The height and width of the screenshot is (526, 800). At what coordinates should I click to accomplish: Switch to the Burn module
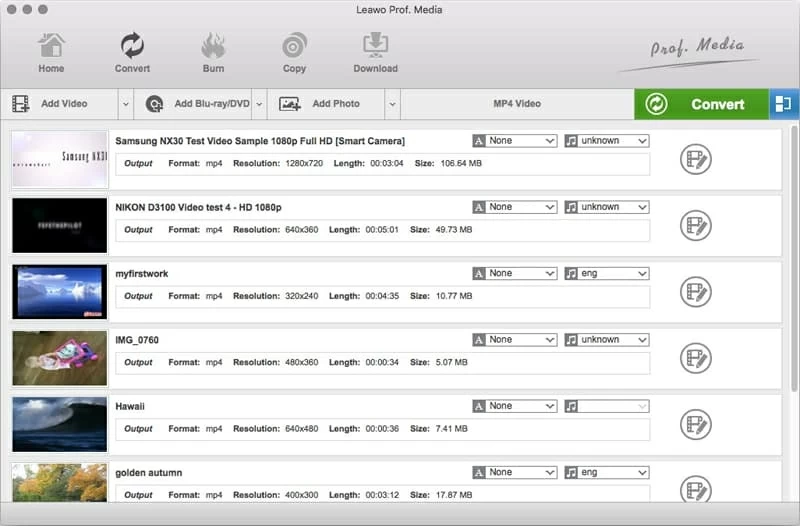click(213, 53)
